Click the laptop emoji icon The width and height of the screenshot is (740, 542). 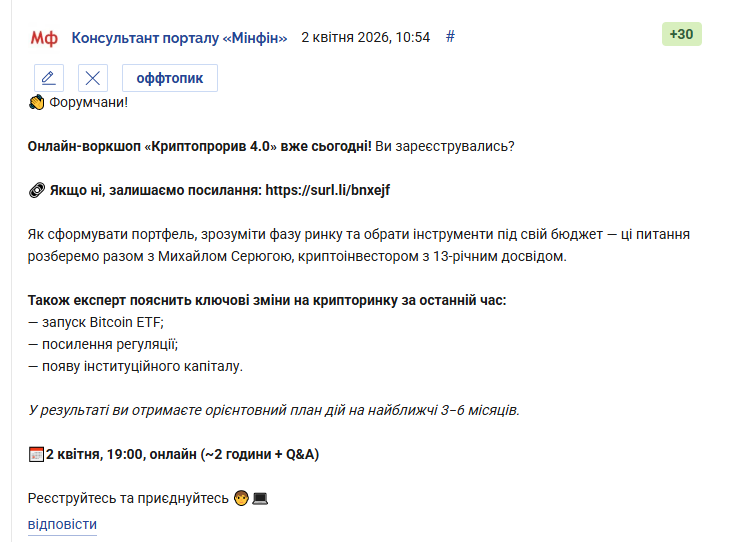tap(260, 498)
